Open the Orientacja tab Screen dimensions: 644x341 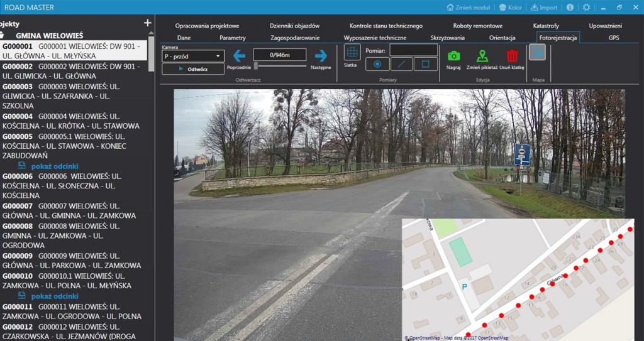(502, 37)
